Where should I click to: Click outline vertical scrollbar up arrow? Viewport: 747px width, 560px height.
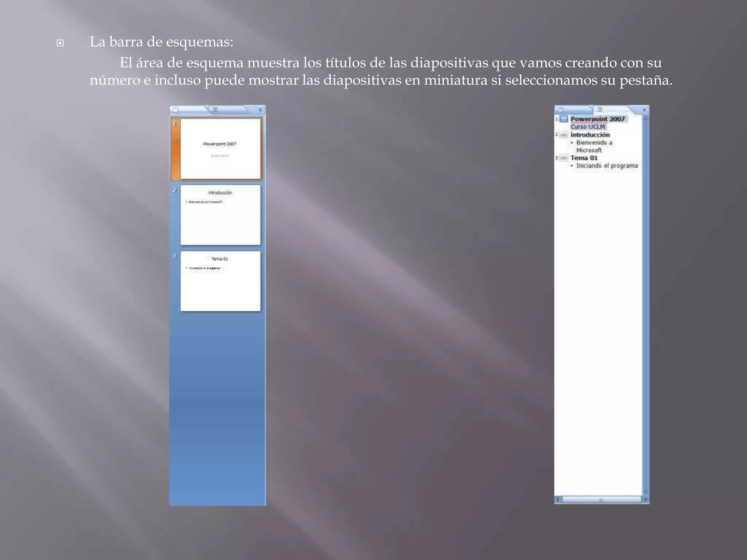pyautogui.click(x=646, y=118)
